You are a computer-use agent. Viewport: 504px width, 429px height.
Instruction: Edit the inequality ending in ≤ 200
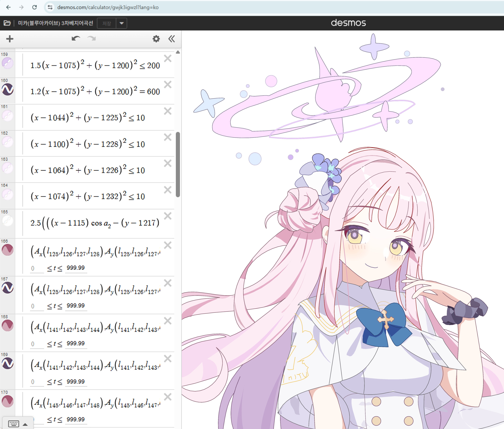[x=95, y=65]
